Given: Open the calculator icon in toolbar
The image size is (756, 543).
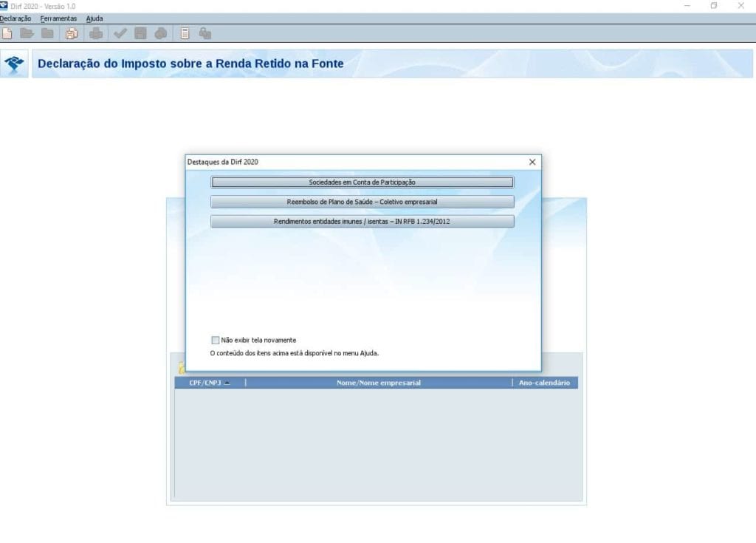Looking at the screenshot, I should coord(185,33).
